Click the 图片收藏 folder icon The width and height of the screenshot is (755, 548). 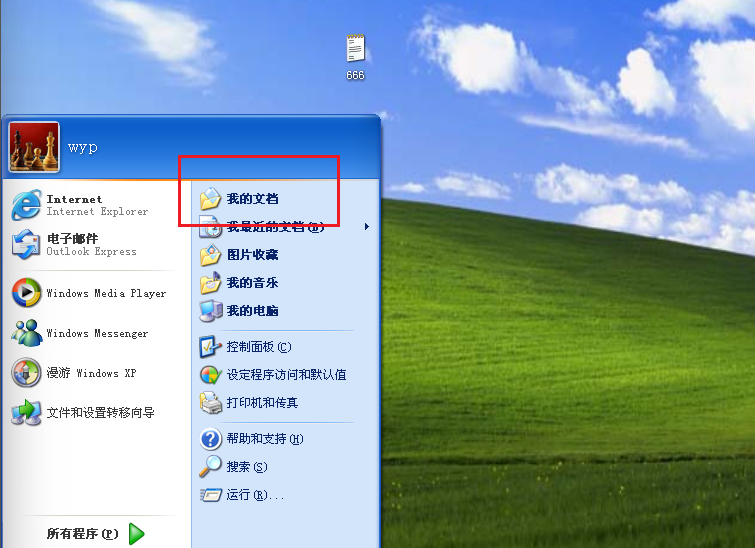[x=210, y=255]
